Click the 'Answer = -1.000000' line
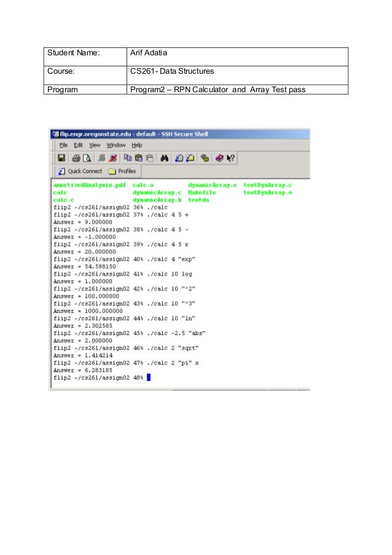Viewport: 392px width, 555px height. click(x=85, y=237)
